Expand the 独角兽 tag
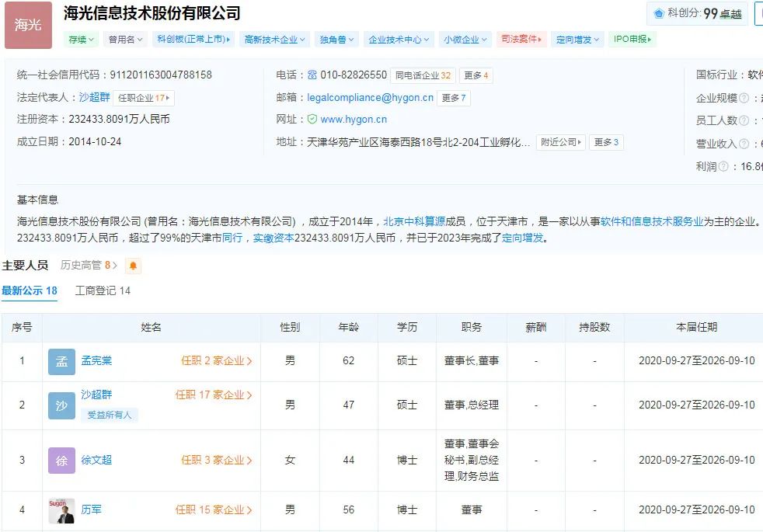This screenshot has height=532, width=763. tap(336, 40)
